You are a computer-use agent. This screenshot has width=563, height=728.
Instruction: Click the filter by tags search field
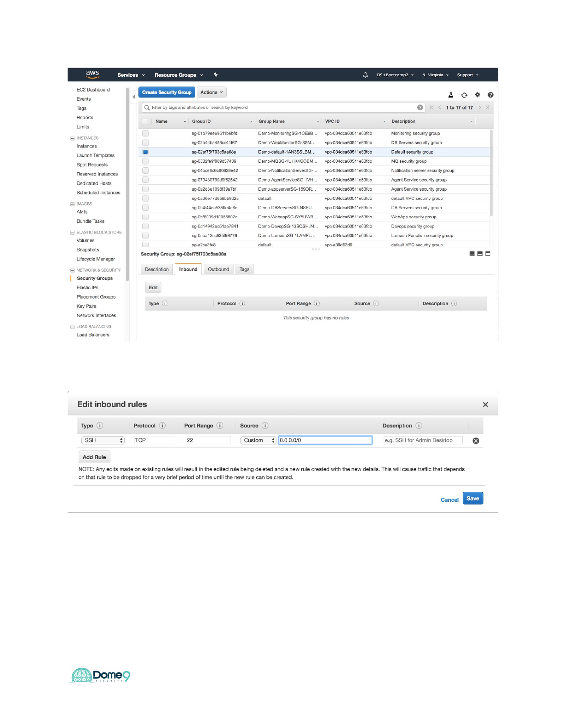coord(283,108)
